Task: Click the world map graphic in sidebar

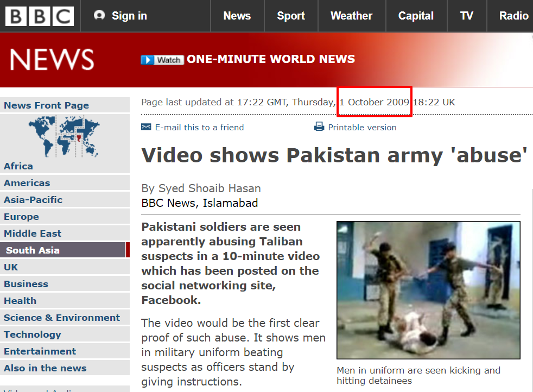Action: [64, 136]
